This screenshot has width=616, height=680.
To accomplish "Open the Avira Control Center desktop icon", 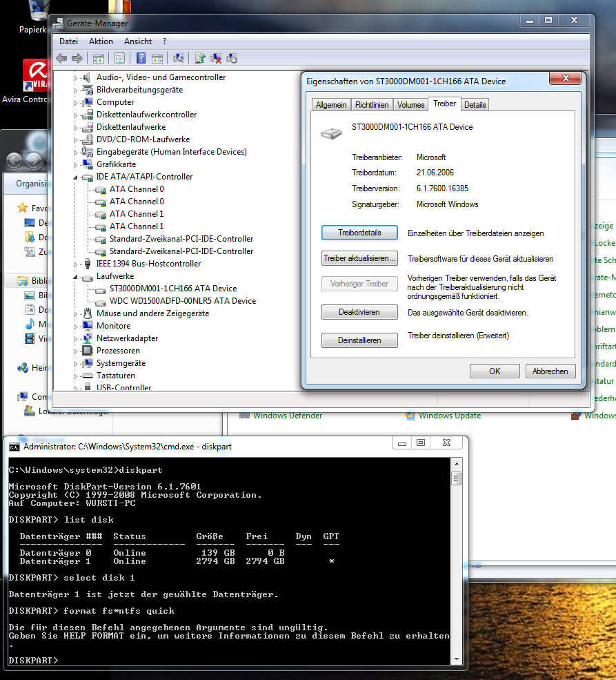I will [x=35, y=81].
